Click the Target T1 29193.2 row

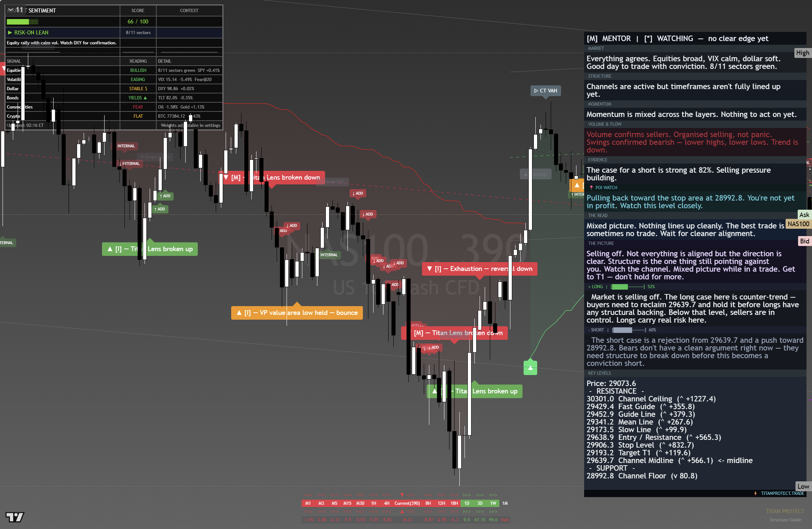pos(638,453)
